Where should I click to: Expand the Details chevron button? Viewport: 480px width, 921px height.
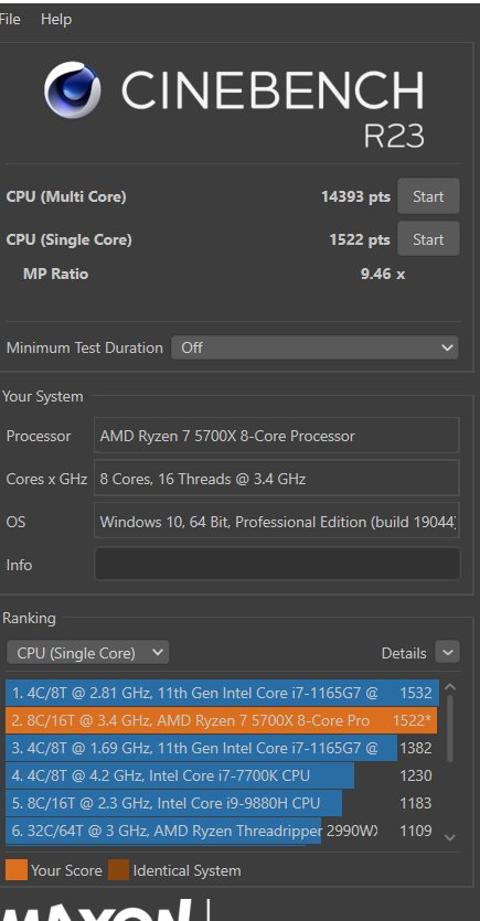point(448,653)
